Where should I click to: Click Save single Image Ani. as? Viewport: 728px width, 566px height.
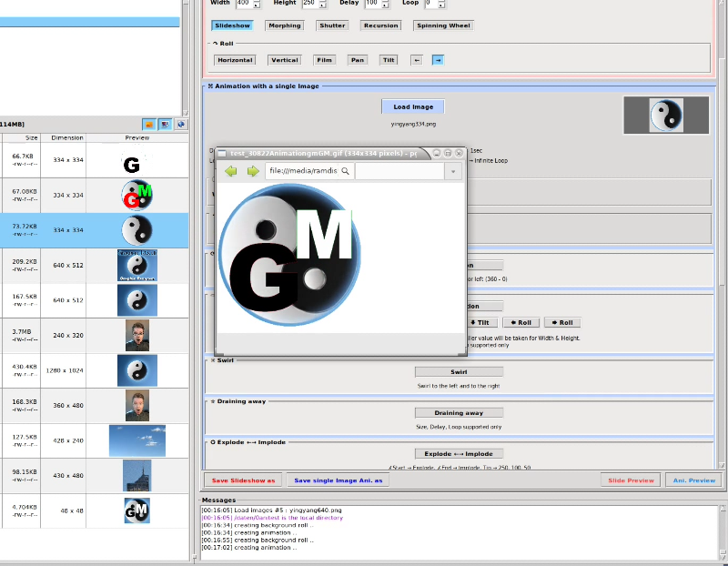338,480
